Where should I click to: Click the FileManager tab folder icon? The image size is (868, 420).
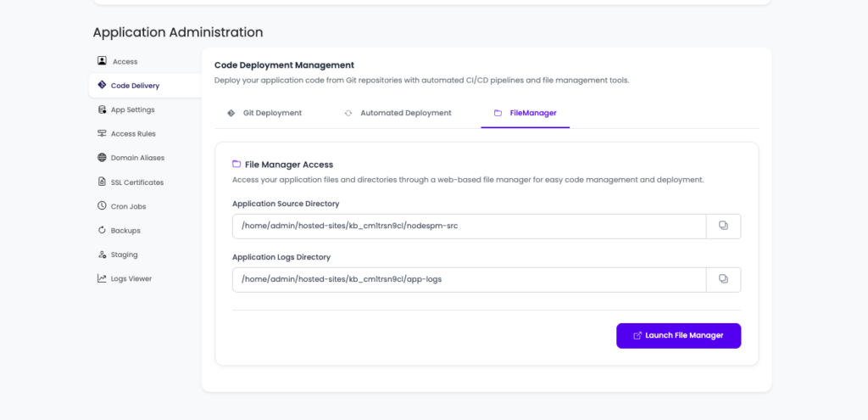(x=498, y=113)
